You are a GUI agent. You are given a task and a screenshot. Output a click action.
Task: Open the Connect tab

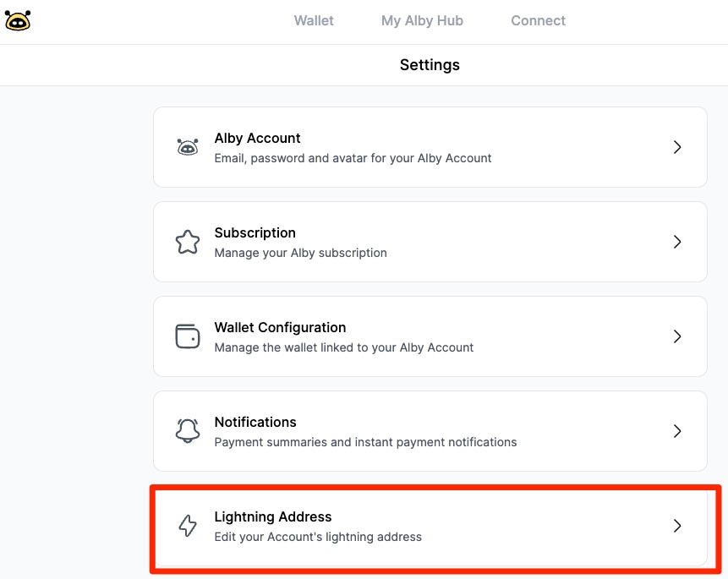(x=538, y=20)
